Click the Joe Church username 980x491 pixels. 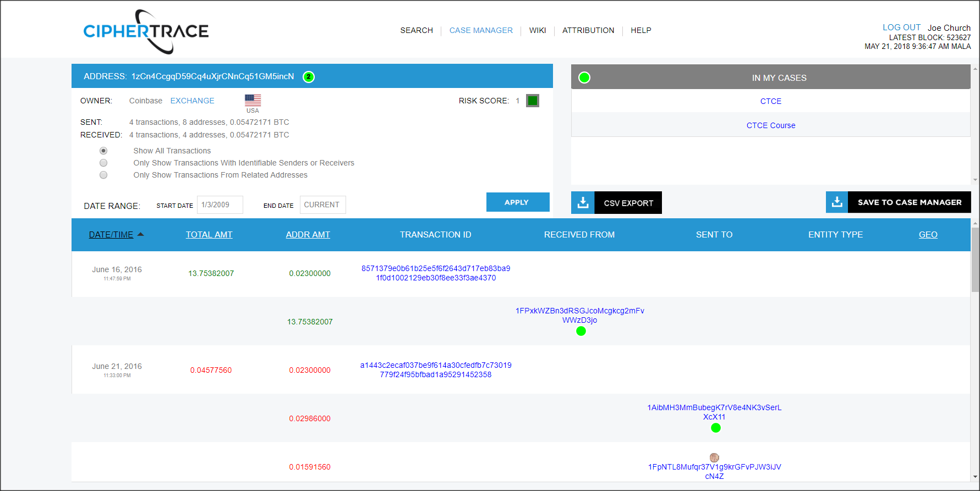tap(949, 27)
